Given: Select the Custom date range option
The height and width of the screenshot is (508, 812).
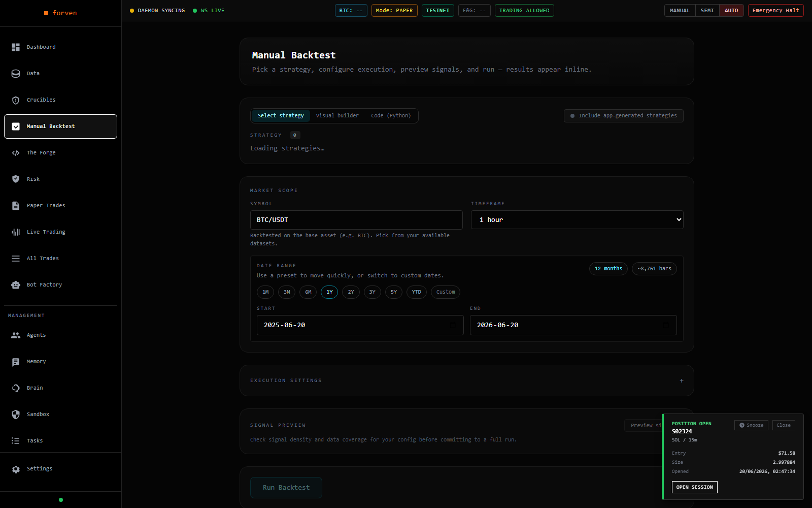Looking at the screenshot, I should coord(446,292).
